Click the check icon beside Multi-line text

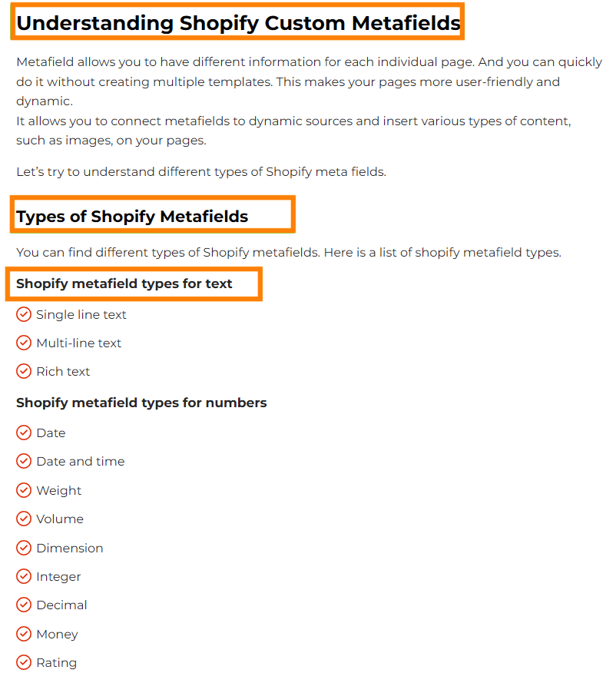click(24, 343)
